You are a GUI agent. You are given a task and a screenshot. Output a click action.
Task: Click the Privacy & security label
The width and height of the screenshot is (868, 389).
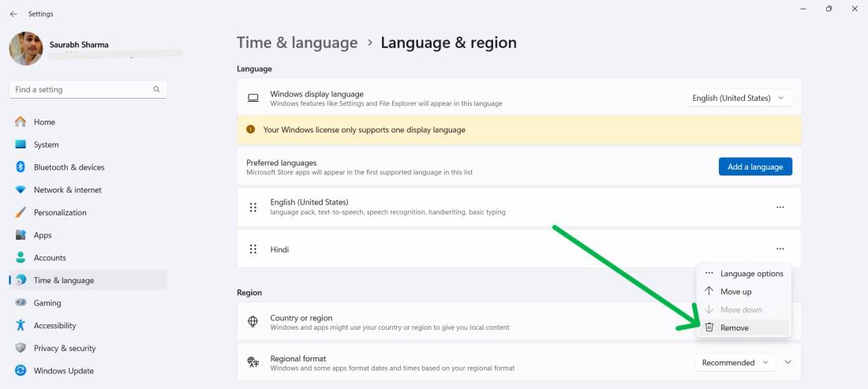65,348
